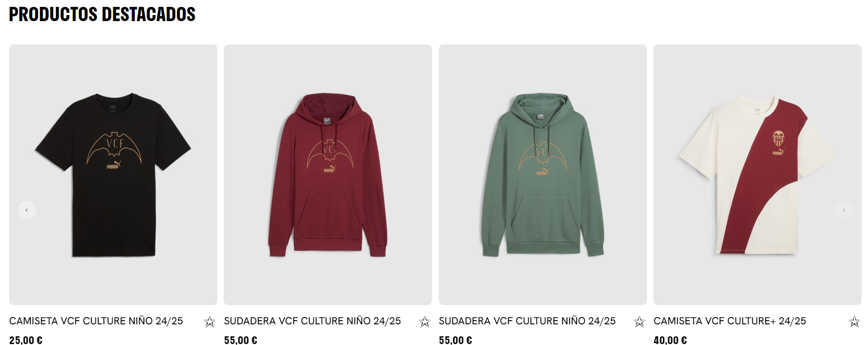868x345 pixels.
Task: Open the title link below the green hoodie
Action: 527,321
